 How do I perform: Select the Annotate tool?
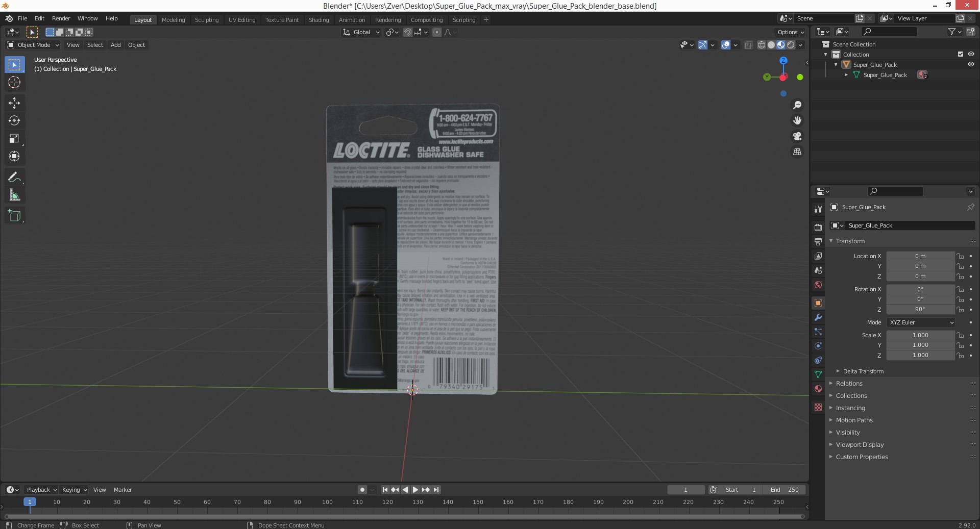pyautogui.click(x=14, y=178)
